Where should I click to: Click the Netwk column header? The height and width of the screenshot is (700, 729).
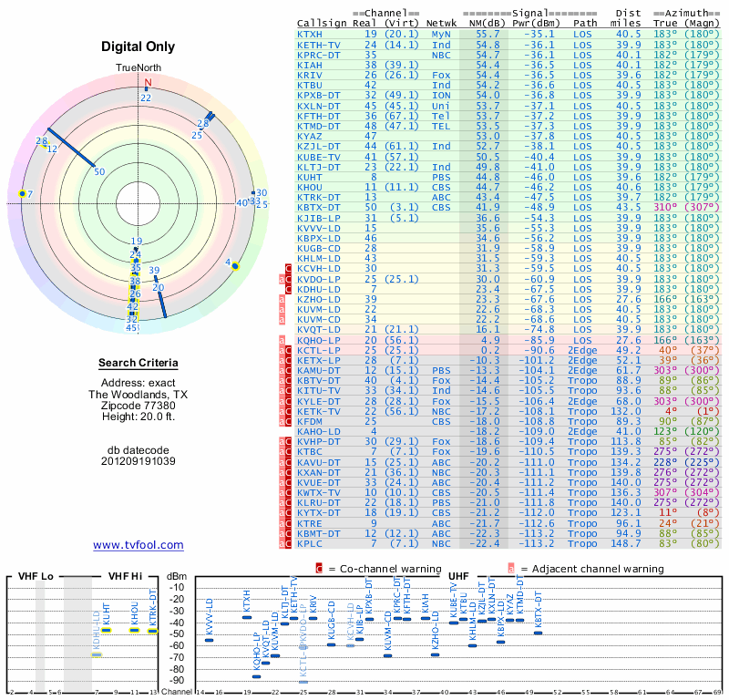441,23
